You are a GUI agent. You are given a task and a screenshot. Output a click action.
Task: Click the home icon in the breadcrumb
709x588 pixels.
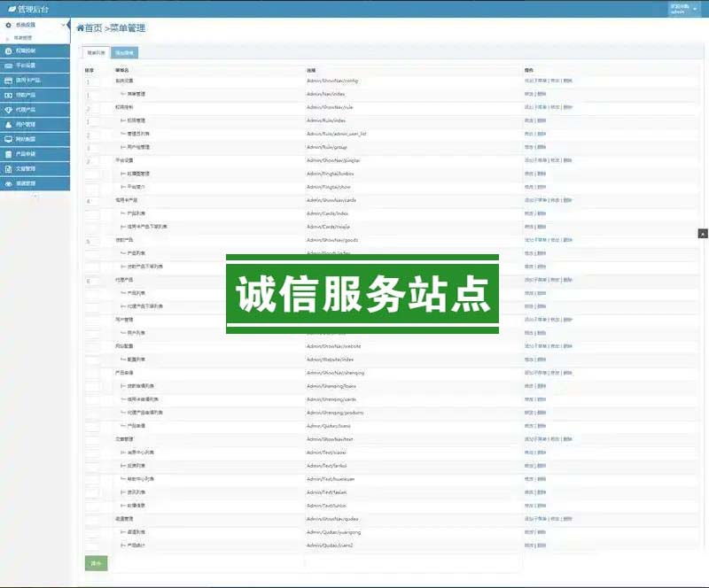(x=81, y=28)
